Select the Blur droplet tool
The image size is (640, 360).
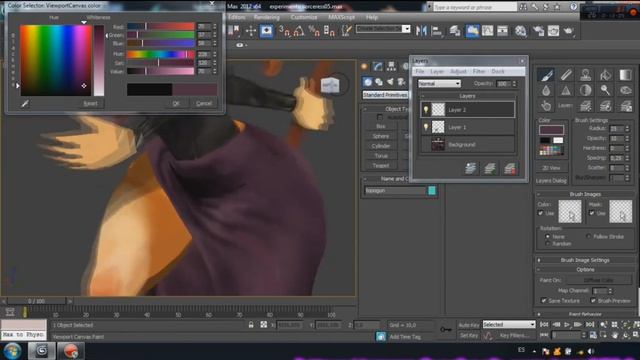pyautogui.click(x=546, y=90)
